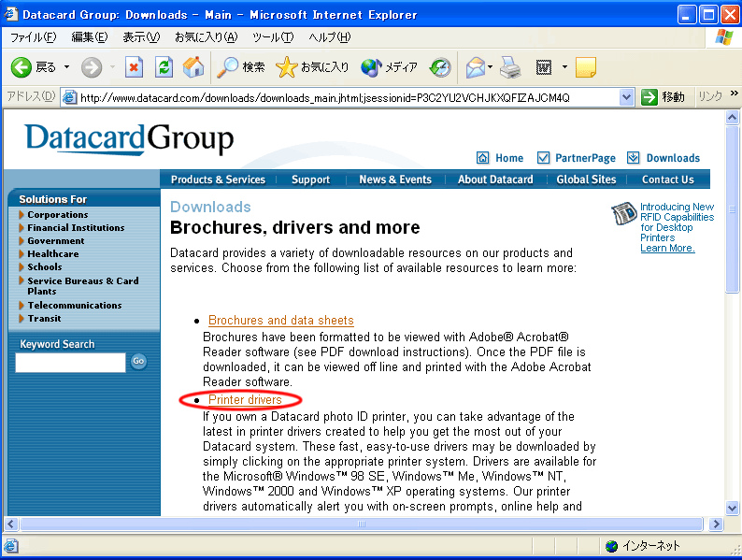Click the horizontal scrollbar left arrow
Image resolution: width=742 pixels, height=560 pixels.
click(x=11, y=524)
